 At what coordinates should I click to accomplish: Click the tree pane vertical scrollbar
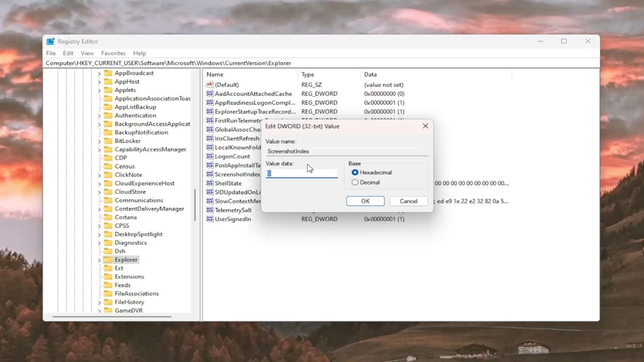click(x=195, y=205)
